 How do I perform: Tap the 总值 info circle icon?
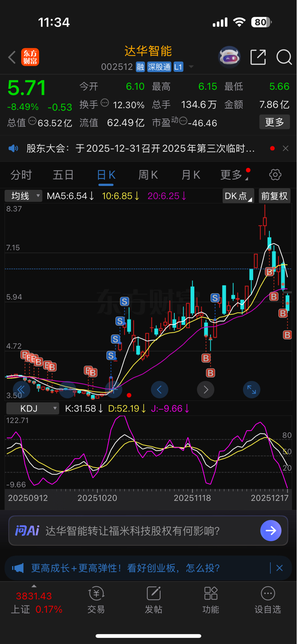coord(32,121)
